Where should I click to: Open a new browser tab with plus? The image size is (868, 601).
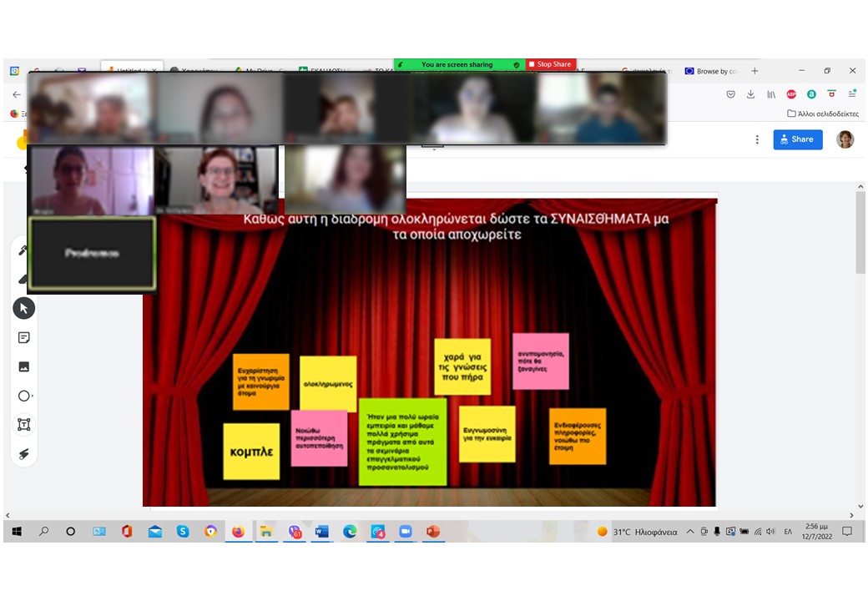754,71
